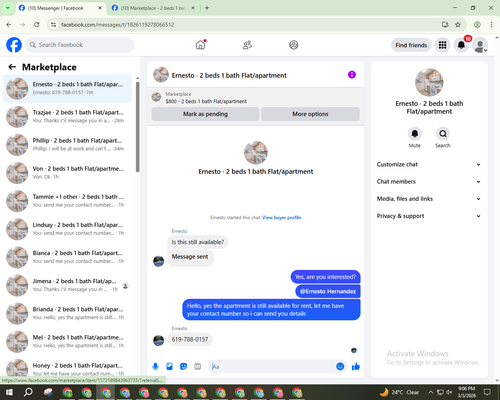Screen dimensions: 500x400
Task: Open the Bianca conversation
Action: [x=67, y=257]
